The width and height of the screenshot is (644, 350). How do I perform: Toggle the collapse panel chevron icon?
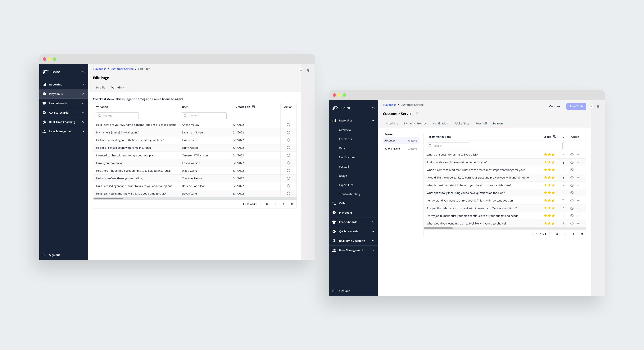pos(301,70)
